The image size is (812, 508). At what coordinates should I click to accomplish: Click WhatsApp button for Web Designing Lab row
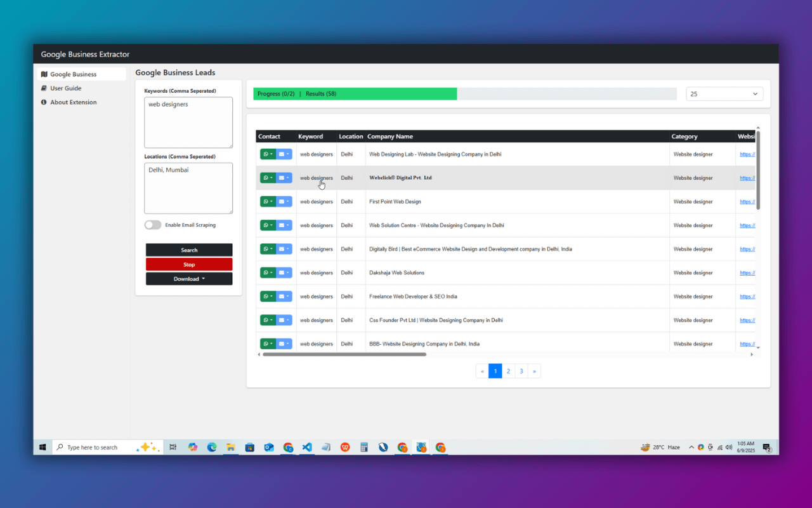268,154
